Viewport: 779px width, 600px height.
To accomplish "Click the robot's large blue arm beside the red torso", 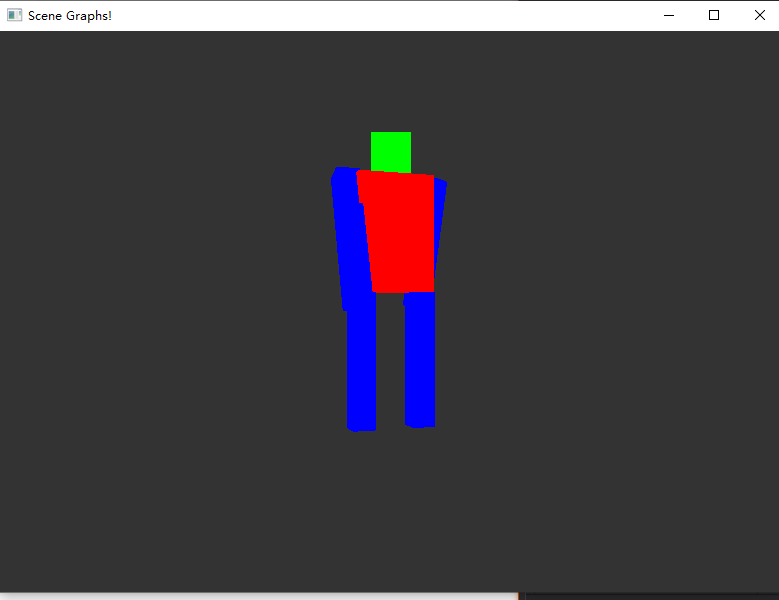I will click(351, 238).
